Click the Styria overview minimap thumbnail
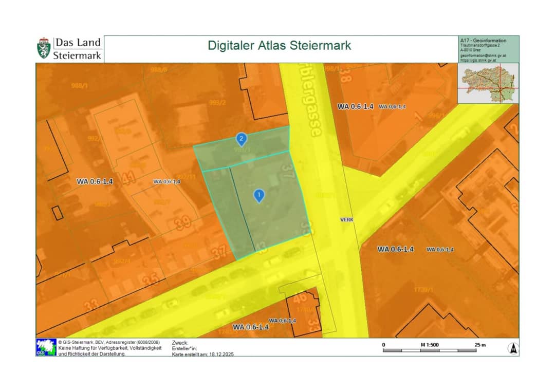This screenshot has height=392, width=555. (488, 83)
